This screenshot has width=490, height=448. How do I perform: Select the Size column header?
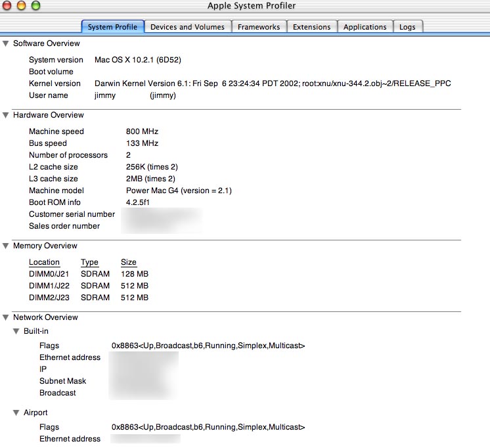[x=129, y=262]
